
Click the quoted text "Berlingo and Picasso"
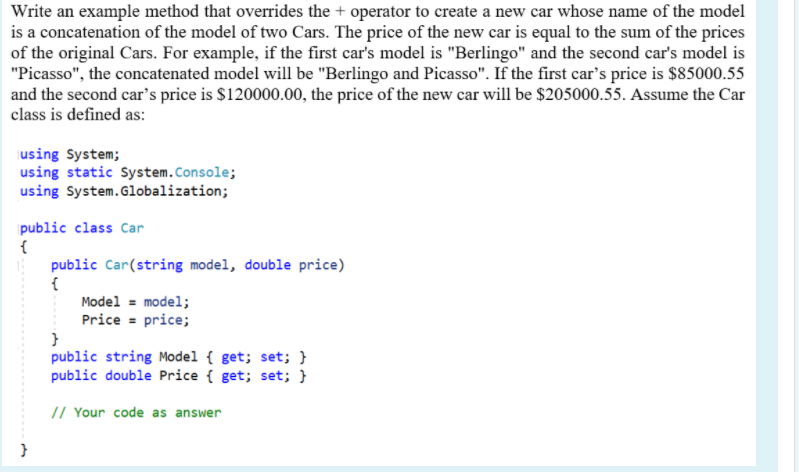pos(403,74)
